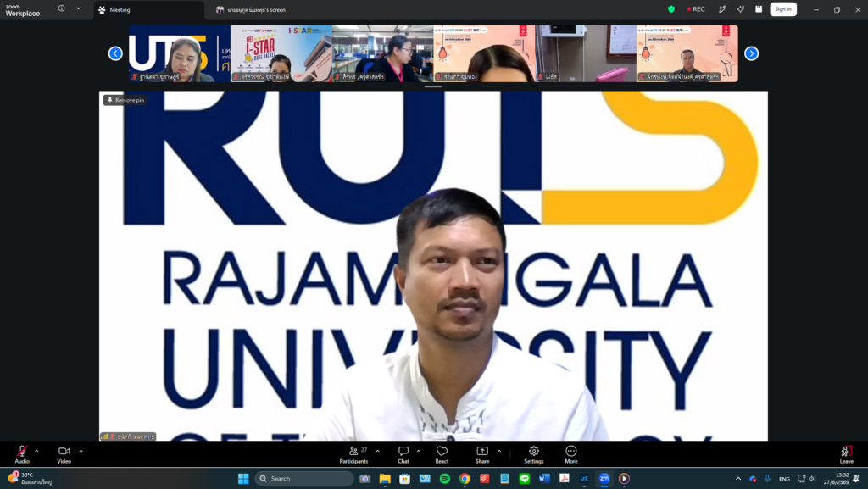This screenshot has height=489, width=868.
Task: Select the I-STAR background participant thumbnail
Action: [x=281, y=53]
